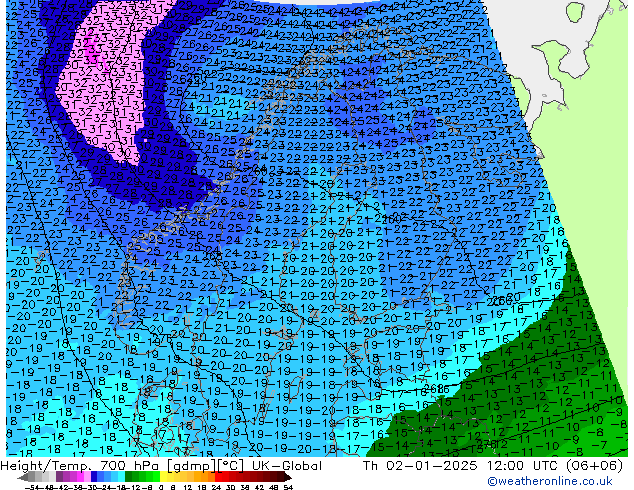Click the '(06+06)' forecast run label
The image size is (634, 490).
tap(594, 466)
